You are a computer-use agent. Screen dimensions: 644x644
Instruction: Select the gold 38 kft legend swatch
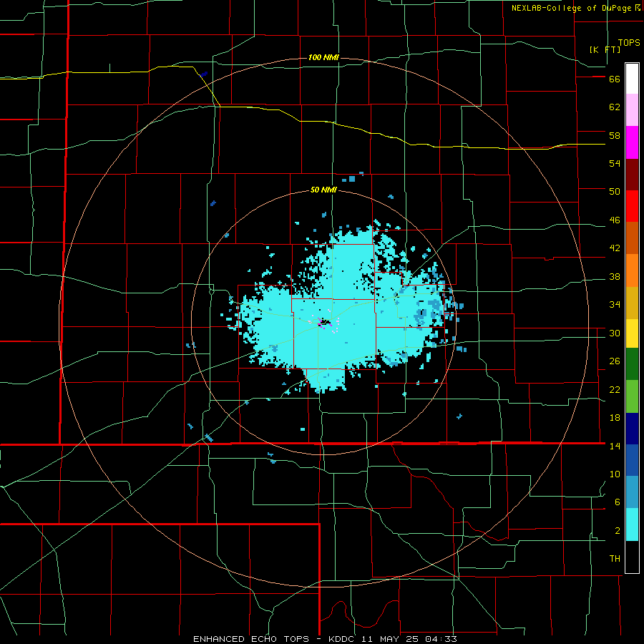[632, 302]
